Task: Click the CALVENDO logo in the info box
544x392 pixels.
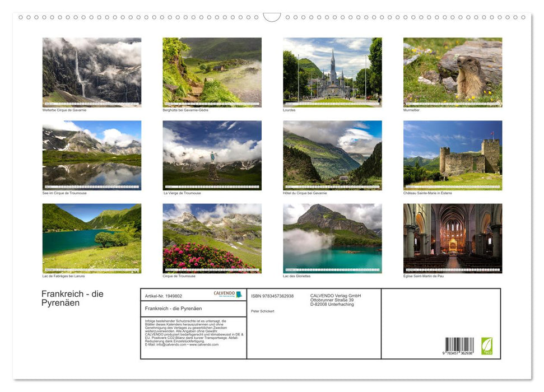Action: click(227, 294)
